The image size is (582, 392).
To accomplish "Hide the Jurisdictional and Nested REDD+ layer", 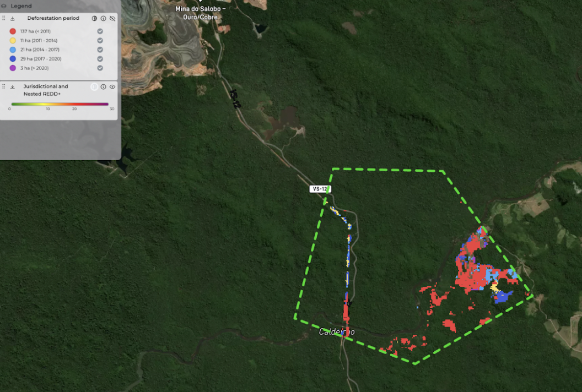I will click(112, 86).
